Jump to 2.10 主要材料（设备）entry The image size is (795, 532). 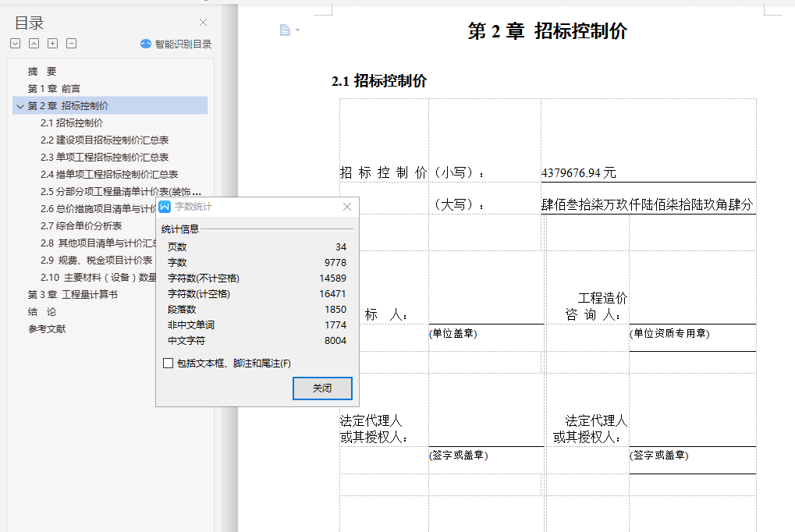[98, 278]
